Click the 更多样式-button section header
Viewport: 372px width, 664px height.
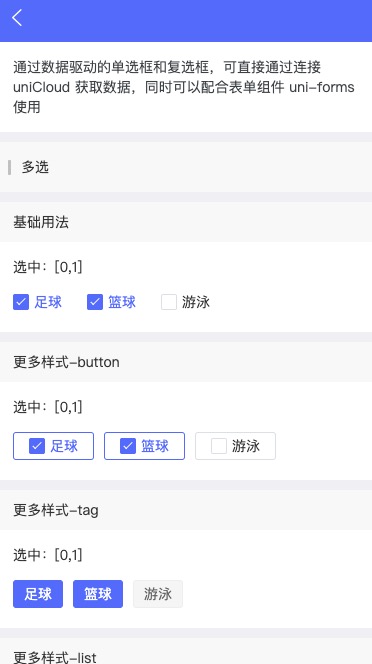click(186, 362)
